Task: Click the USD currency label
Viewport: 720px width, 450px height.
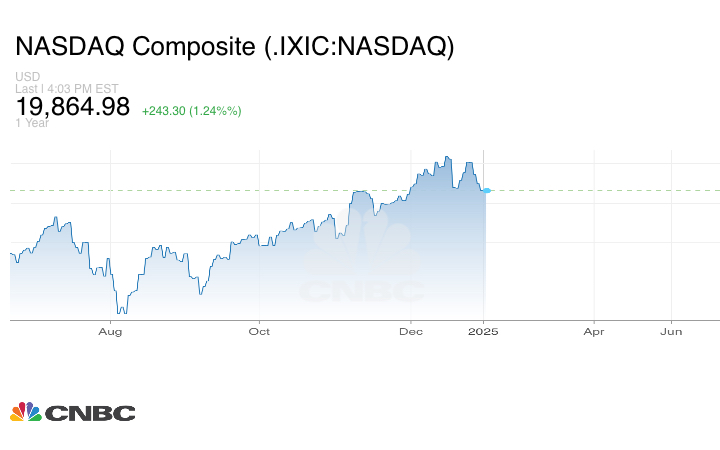Action: (27, 77)
